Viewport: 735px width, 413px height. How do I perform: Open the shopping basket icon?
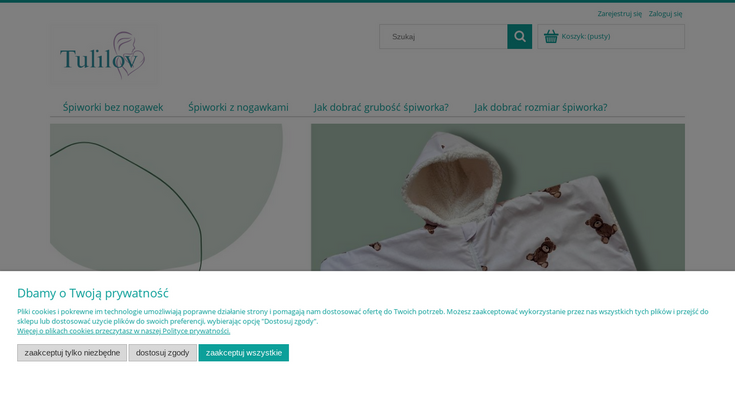pyautogui.click(x=550, y=37)
